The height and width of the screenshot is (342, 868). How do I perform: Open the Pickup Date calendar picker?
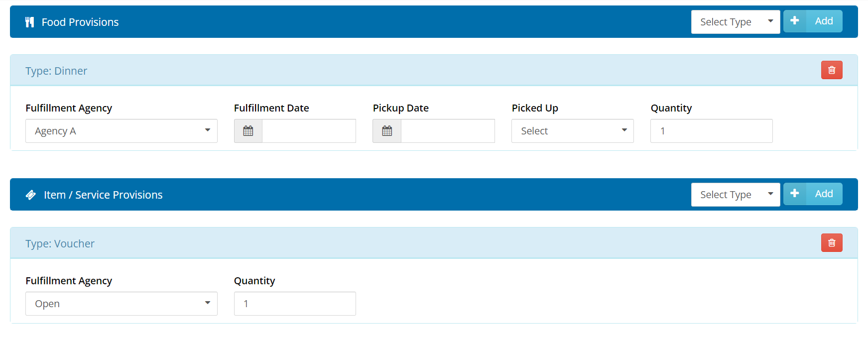(x=387, y=131)
